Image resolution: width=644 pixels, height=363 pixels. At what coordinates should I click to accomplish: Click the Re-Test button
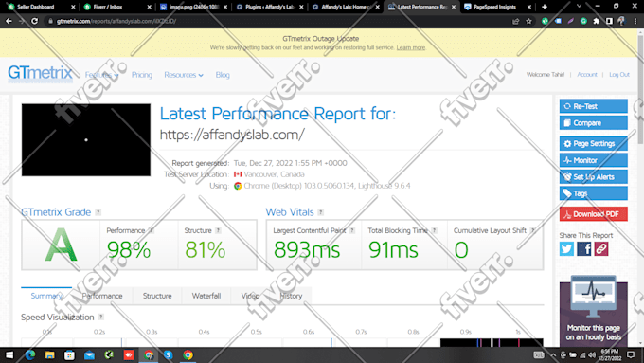click(x=593, y=106)
